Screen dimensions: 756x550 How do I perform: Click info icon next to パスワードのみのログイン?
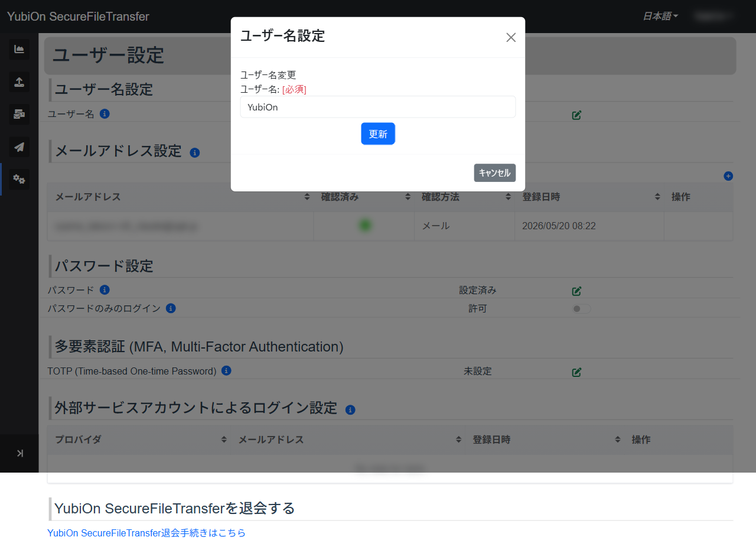tap(171, 308)
